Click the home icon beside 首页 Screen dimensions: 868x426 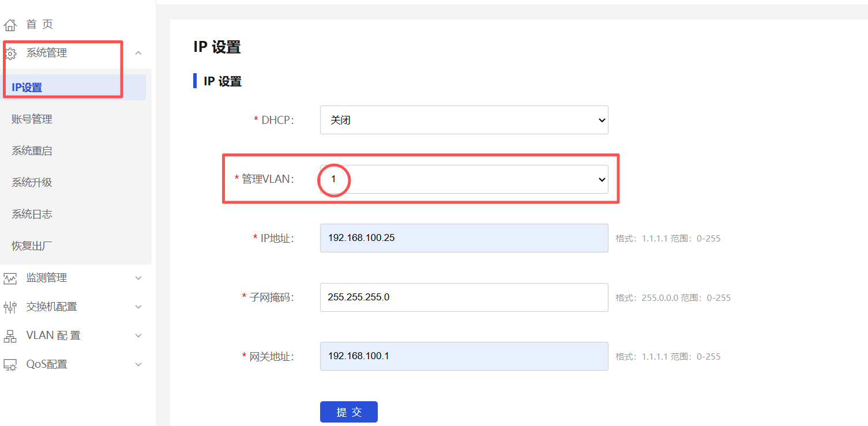pyautogui.click(x=10, y=25)
